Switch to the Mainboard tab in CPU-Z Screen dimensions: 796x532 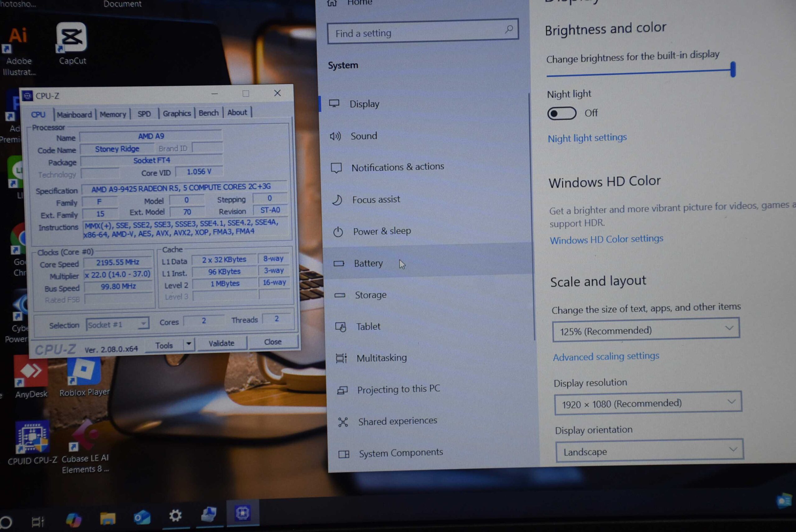pyautogui.click(x=74, y=115)
